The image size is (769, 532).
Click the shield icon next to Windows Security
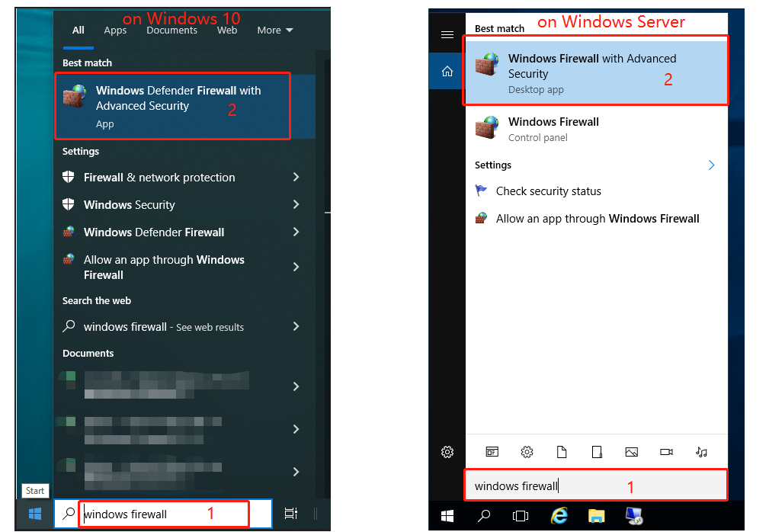(69, 204)
